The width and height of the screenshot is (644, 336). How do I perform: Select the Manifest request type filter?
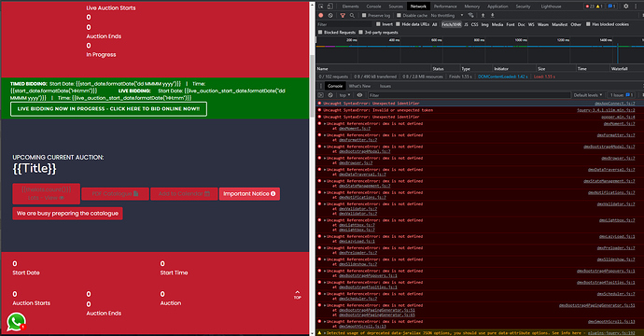coord(559,24)
